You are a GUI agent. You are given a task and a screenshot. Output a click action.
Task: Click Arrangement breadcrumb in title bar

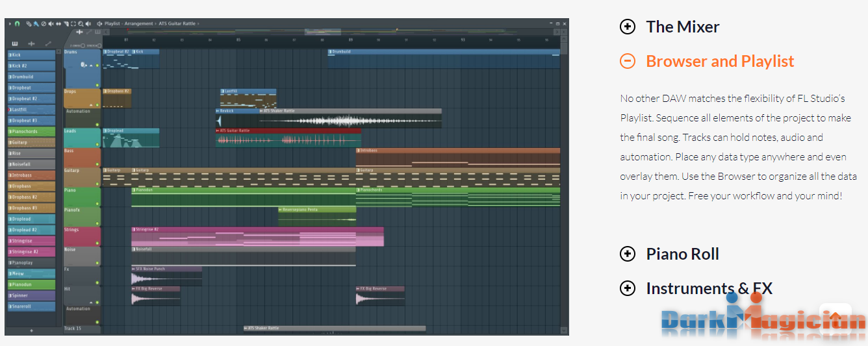pos(139,23)
